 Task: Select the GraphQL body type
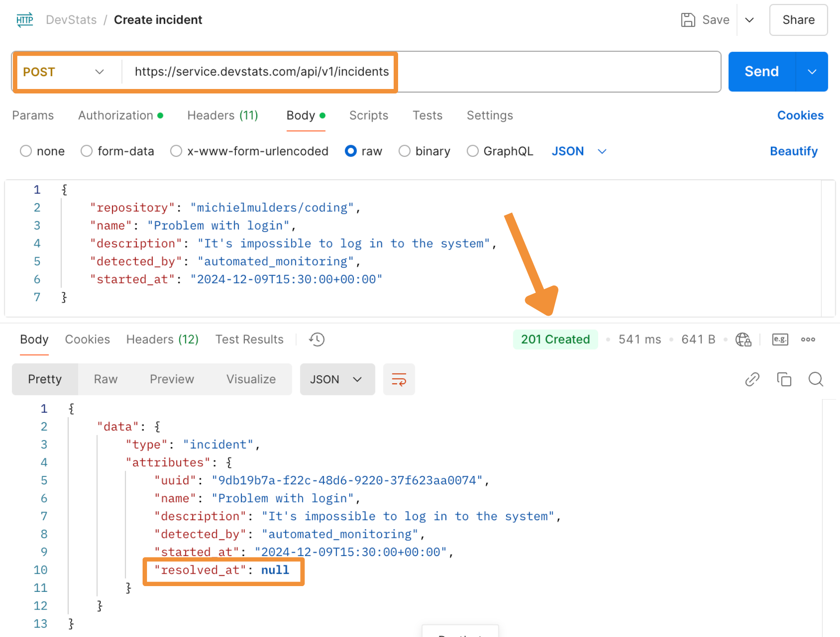tap(500, 151)
